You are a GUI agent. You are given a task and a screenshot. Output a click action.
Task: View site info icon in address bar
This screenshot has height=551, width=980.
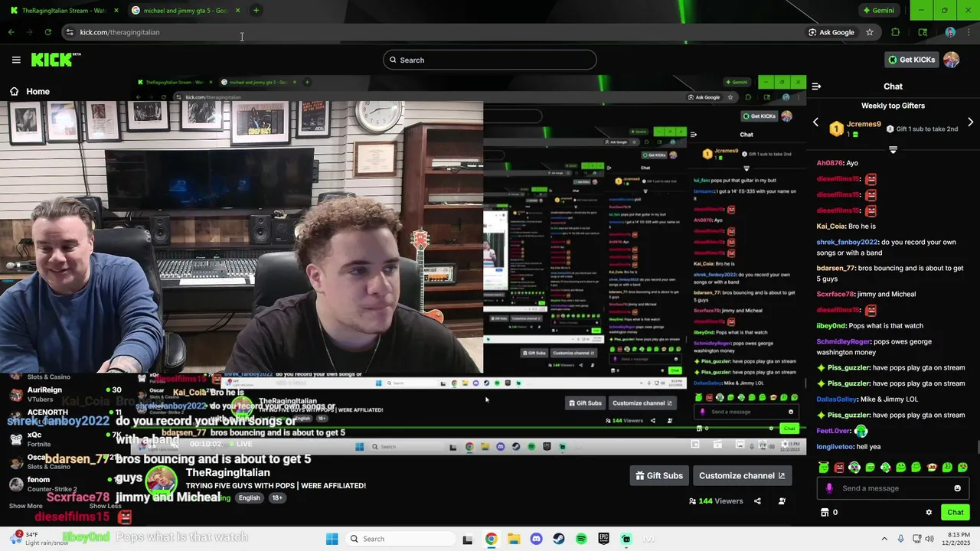(x=70, y=32)
